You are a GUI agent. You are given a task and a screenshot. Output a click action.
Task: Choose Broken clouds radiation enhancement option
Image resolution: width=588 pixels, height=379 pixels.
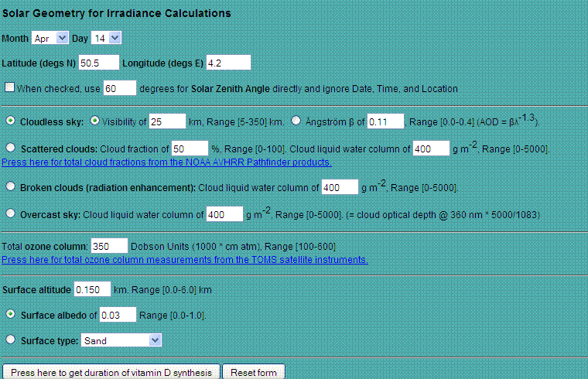[10, 187]
